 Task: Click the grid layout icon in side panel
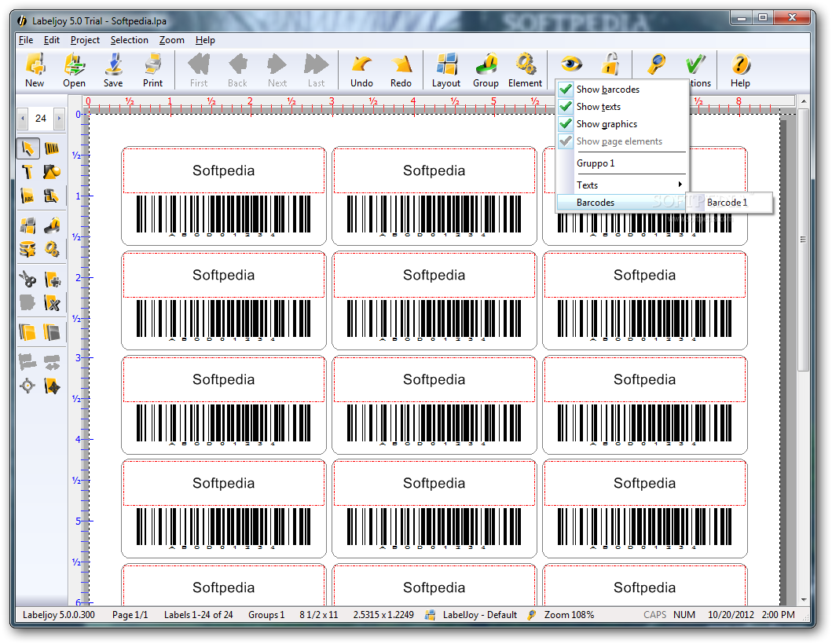click(27, 225)
